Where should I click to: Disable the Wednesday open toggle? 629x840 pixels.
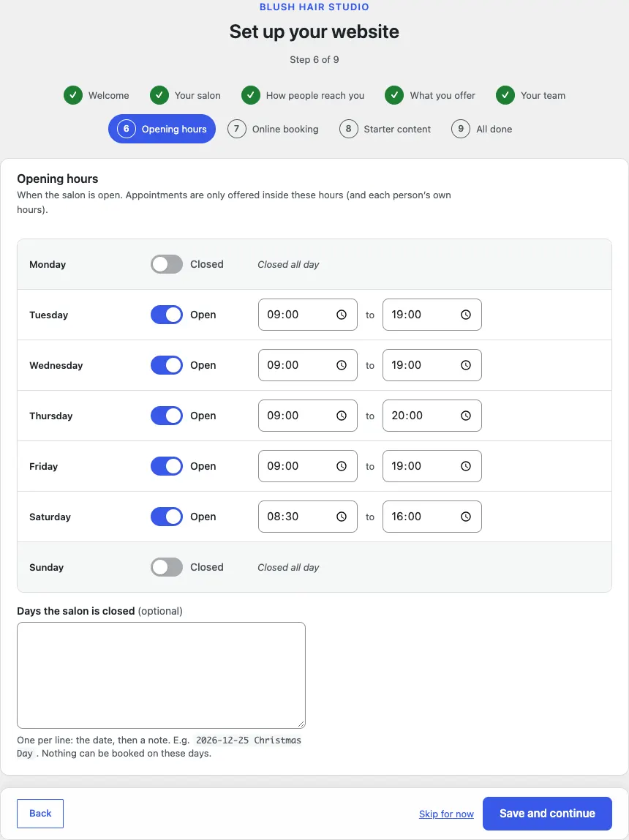click(167, 365)
